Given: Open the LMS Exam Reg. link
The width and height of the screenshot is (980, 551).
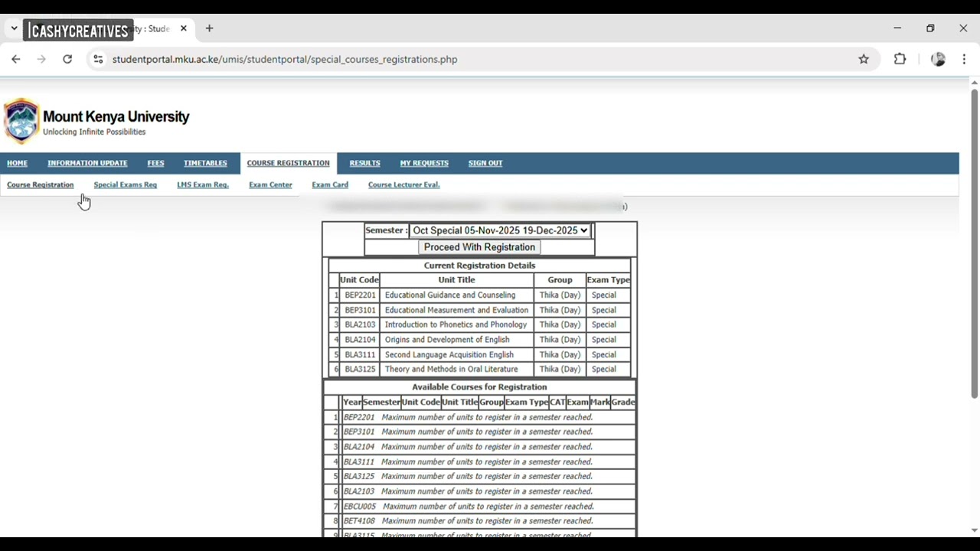Looking at the screenshot, I should click(203, 184).
